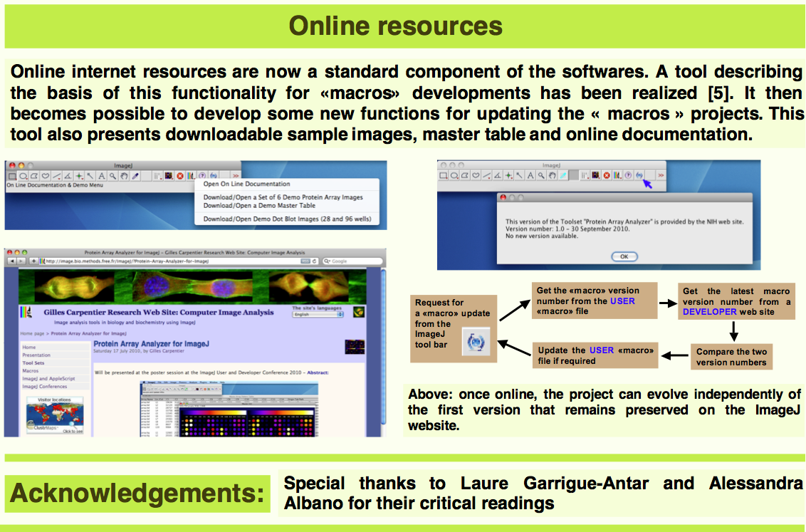Open color bars tool menu in left ImageJ toolbar
Screen dimensions: 806x532
192,176
